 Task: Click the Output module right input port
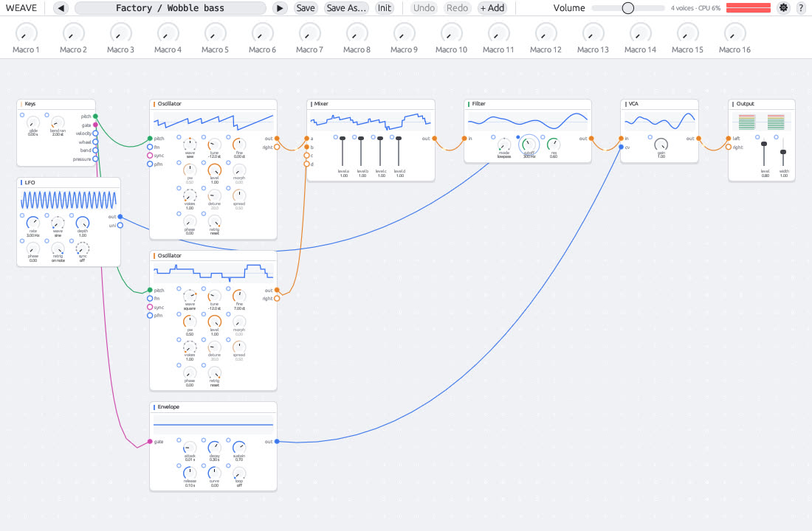729,147
